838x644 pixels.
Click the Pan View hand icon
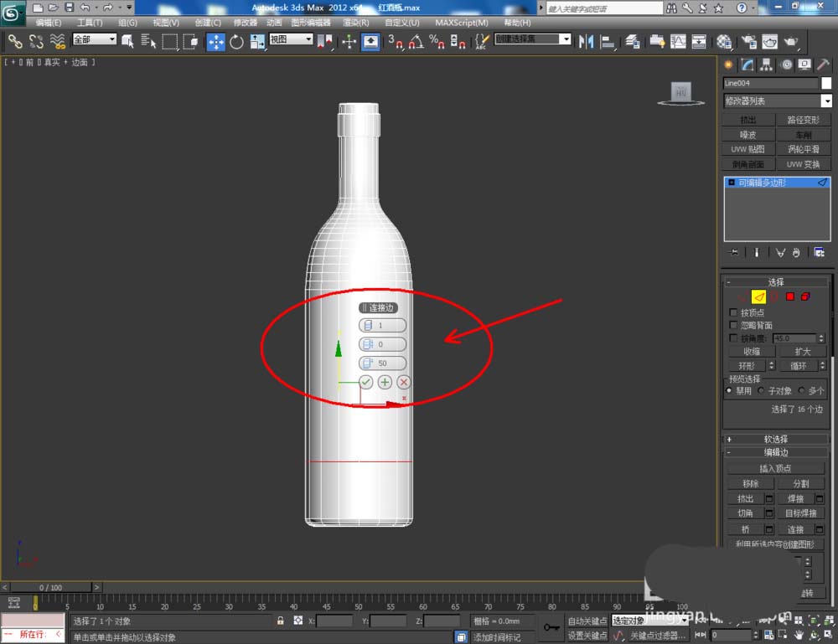[799, 635]
